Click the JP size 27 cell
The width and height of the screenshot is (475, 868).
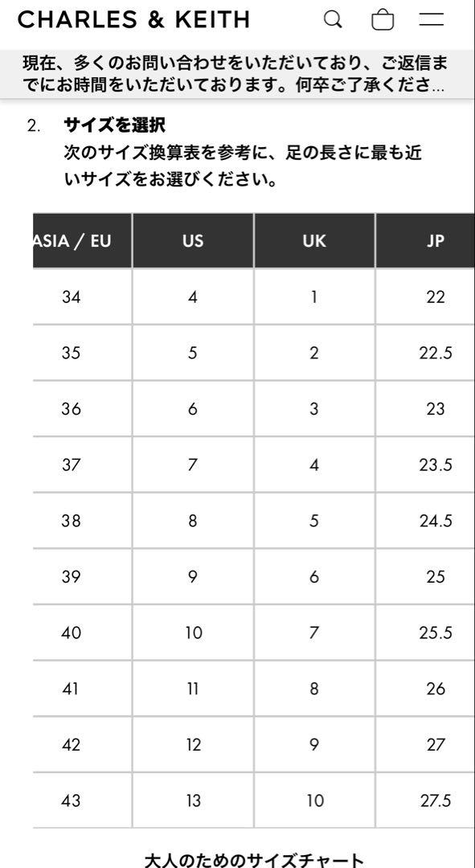coord(425,744)
